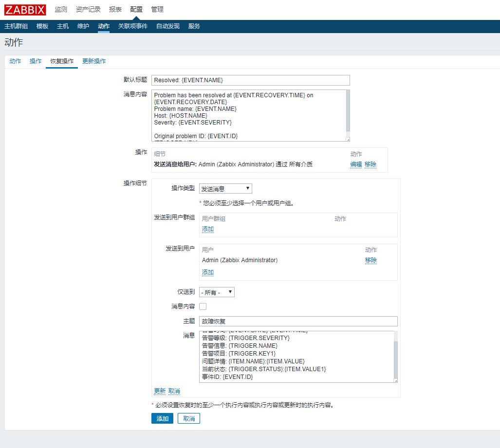This screenshot has height=448, width=500.
Task: Toggle the 消息内容 checkbox
Action: 203,306
